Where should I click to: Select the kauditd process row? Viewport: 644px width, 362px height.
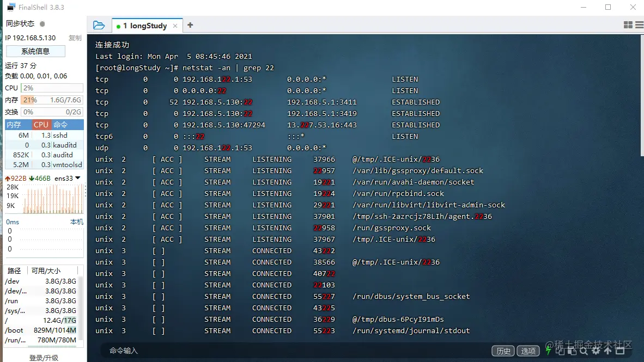click(44, 145)
